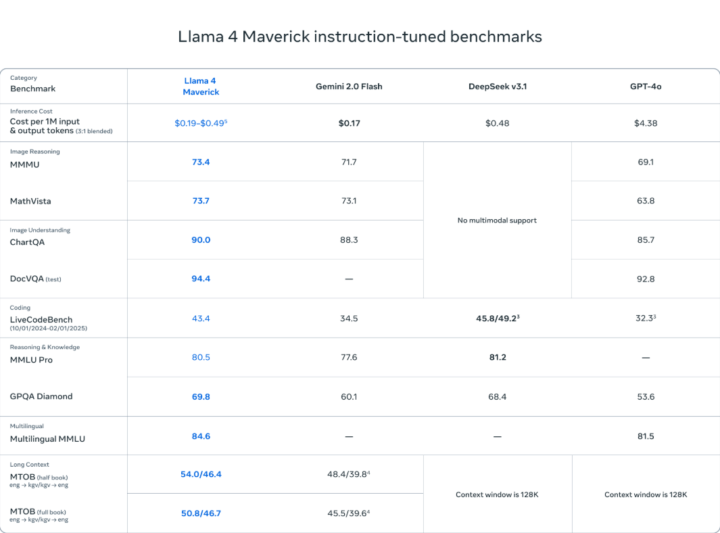
Task: Select the 'DeepSeek v3.1' column header
Action: [x=497, y=86]
